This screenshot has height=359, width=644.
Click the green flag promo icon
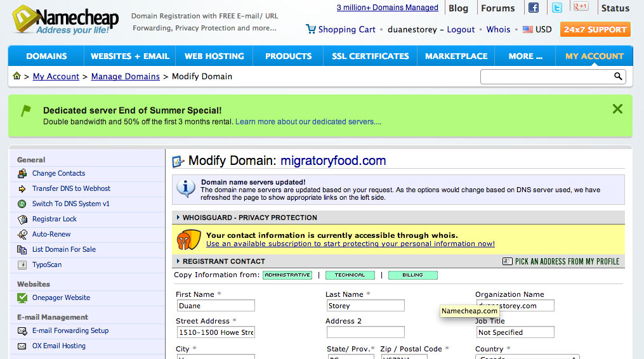(26, 110)
